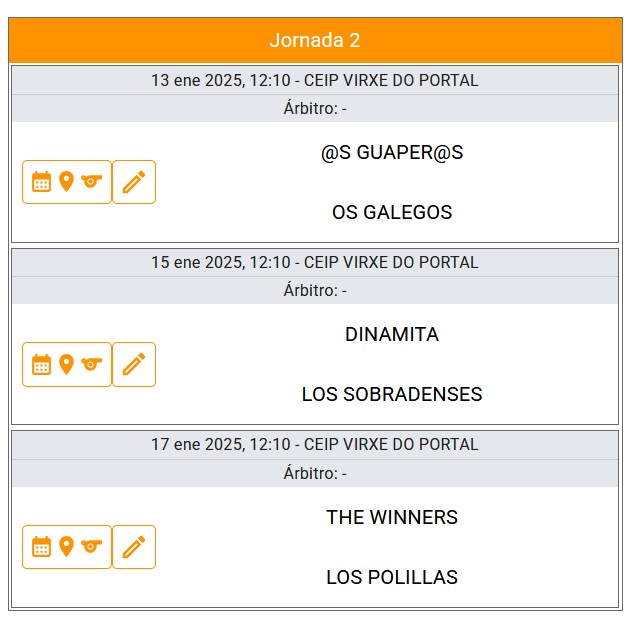631x619 pixels.
Task: Edit the @S GUAPER@S vs OS GALEGOS match
Action: tap(134, 182)
